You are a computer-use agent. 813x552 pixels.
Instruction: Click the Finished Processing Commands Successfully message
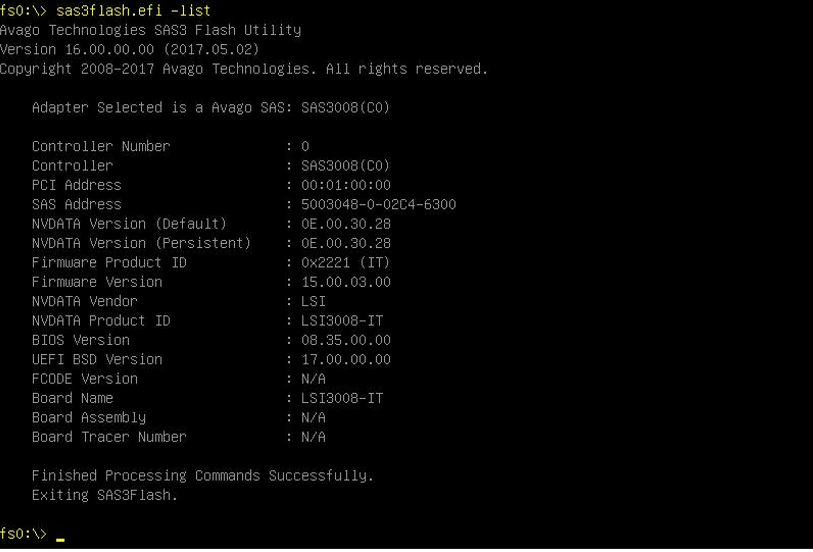coord(203,476)
